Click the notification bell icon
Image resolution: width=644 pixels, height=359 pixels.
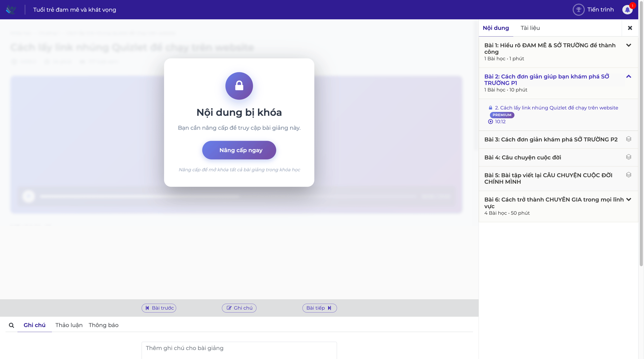click(x=628, y=10)
